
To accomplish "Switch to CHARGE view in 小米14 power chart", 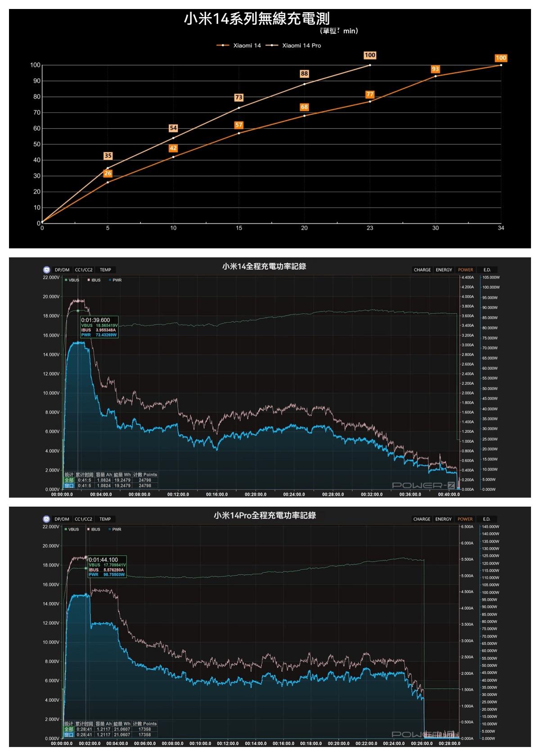I will click(x=422, y=270).
